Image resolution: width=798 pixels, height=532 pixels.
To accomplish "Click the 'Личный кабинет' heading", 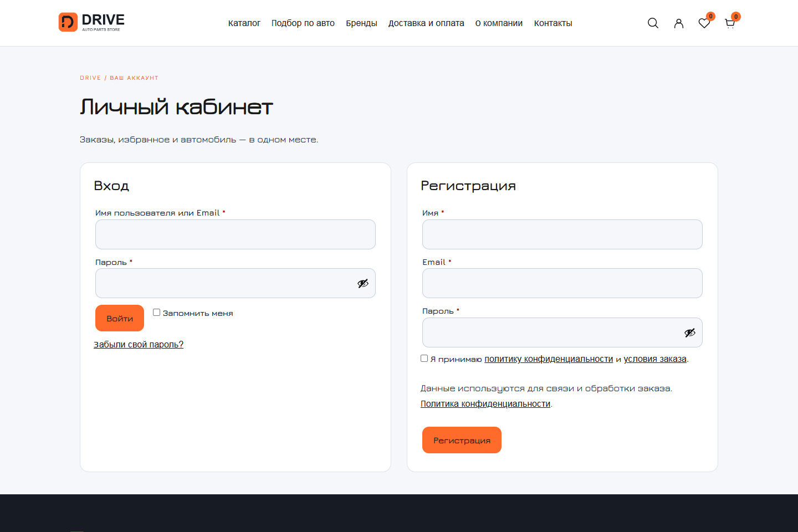I will click(177, 106).
